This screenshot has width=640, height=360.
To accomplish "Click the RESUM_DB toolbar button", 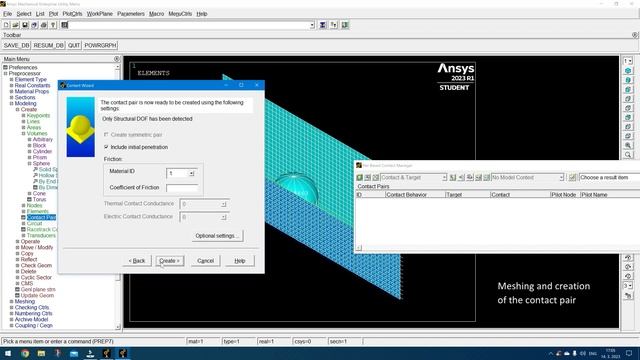I will tap(49, 45).
